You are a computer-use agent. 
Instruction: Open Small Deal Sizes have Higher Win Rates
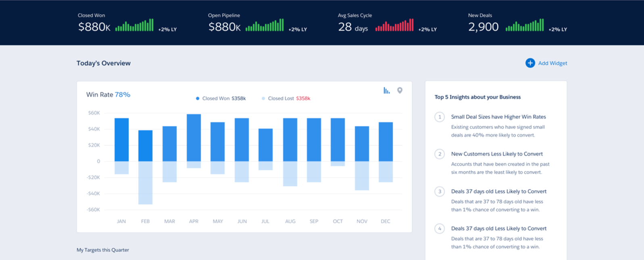click(498, 117)
